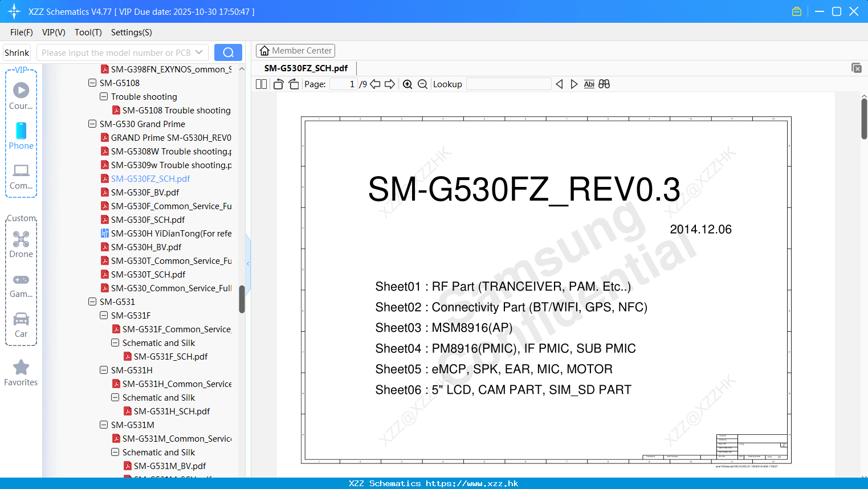Viewport: 868px width, 489px height.
Task: Open model number dropdown arrow
Action: [199, 52]
